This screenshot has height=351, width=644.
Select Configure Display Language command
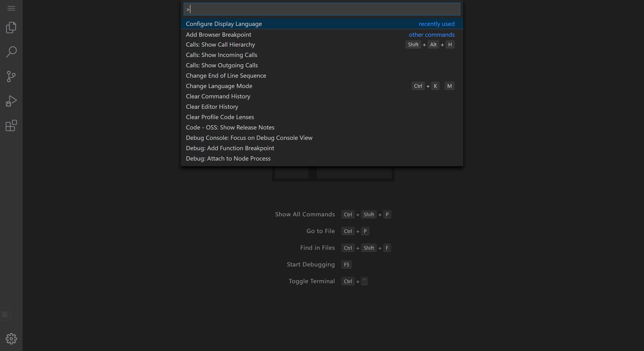click(x=224, y=24)
